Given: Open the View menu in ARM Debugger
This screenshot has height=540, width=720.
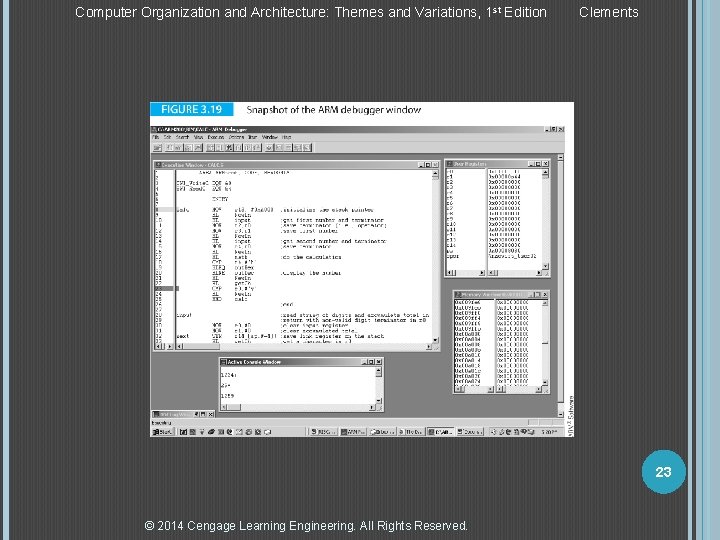Looking at the screenshot, I should click(198, 137).
